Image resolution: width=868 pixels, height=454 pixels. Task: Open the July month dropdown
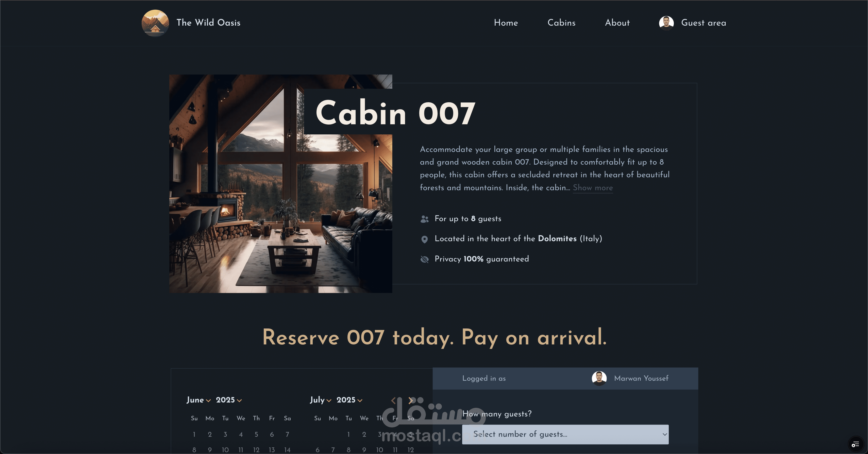tap(321, 400)
